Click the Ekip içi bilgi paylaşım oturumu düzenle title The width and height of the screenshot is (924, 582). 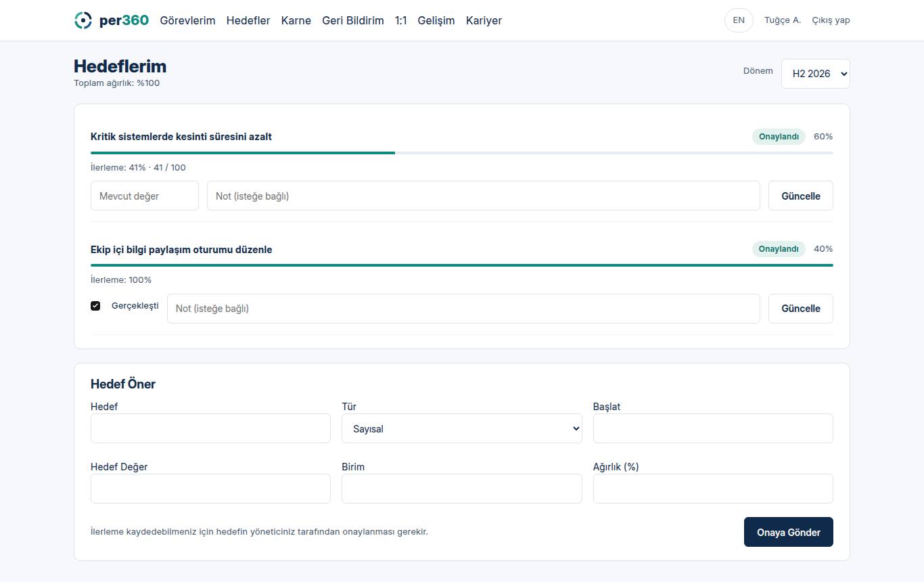point(181,250)
